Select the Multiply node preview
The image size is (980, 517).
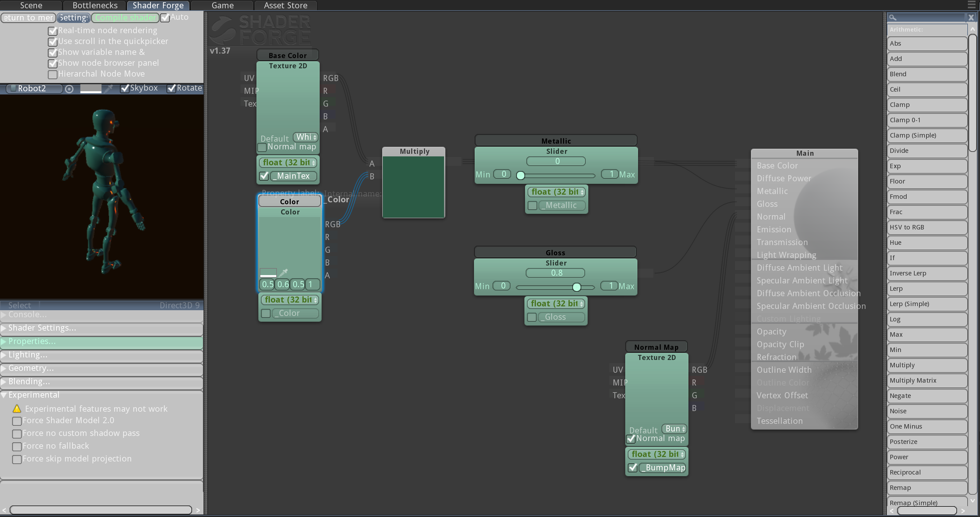click(413, 187)
